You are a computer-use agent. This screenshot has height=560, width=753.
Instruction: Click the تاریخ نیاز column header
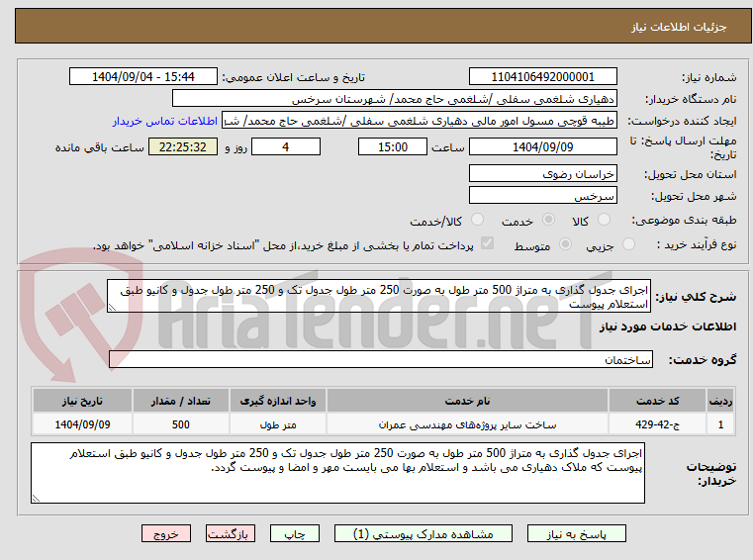pyautogui.click(x=82, y=401)
